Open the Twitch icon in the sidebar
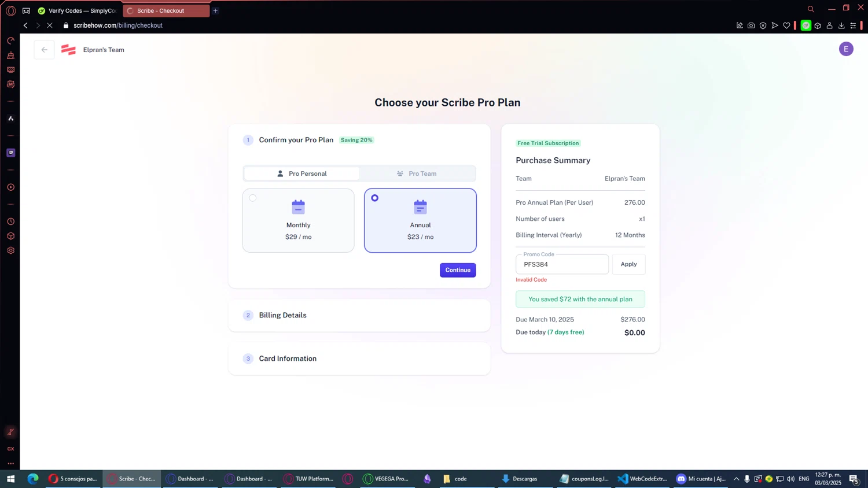868x488 pixels. pyautogui.click(x=10, y=153)
